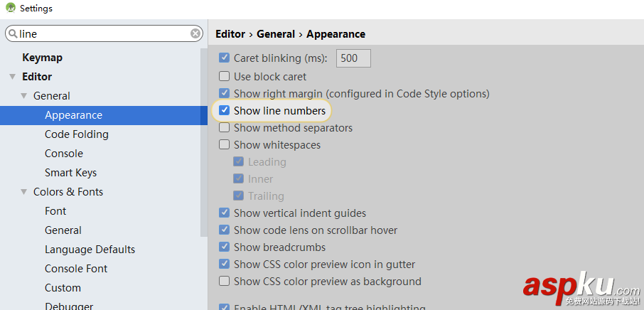The height and width of the screenshot is (310, 644).
Task: Collapse the Editor tree node
Action: coord(12,77)
